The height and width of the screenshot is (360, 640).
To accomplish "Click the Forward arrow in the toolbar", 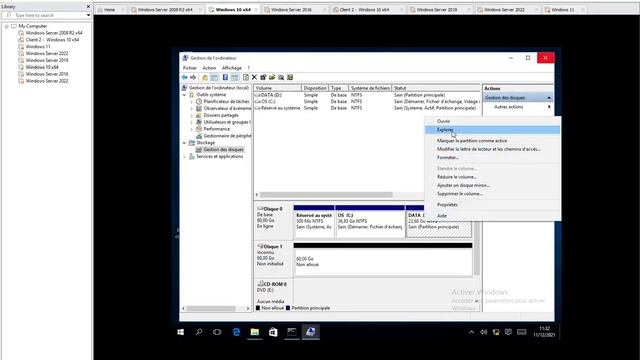I will point(193,77).
